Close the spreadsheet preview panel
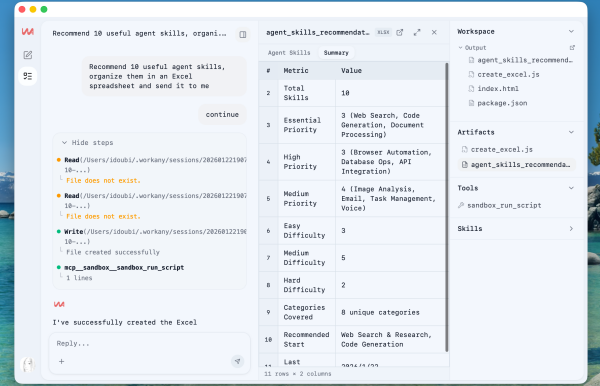 (434, 33)
